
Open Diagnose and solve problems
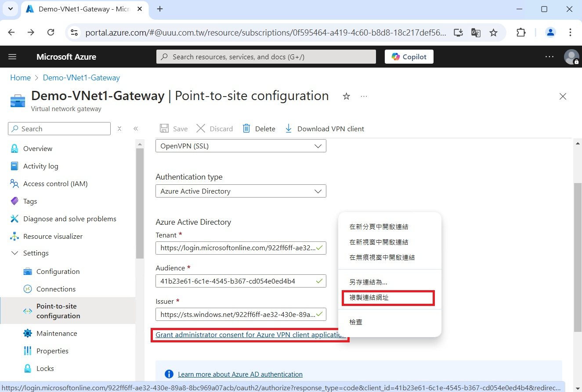[69, 219]
